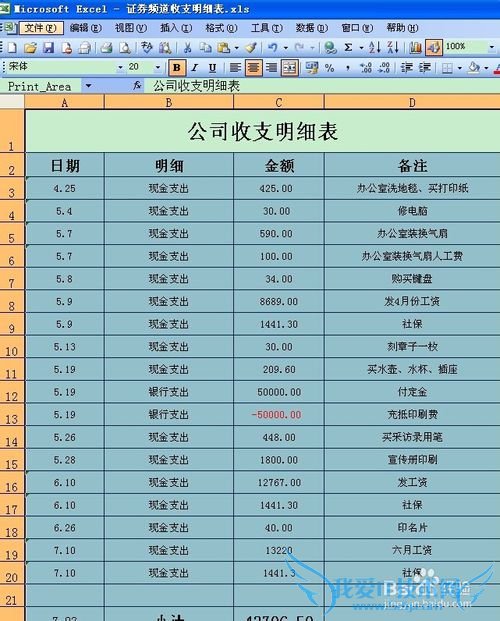Increase decimal places
Viewport: 500px width, 621px height.
pyautogui.click(x=366, y=68)
